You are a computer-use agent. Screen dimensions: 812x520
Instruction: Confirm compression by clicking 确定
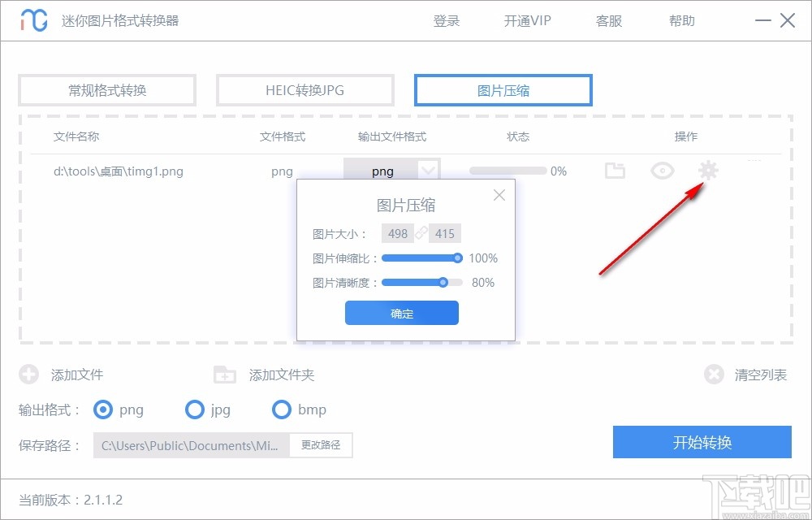click(x=401, y=313)
